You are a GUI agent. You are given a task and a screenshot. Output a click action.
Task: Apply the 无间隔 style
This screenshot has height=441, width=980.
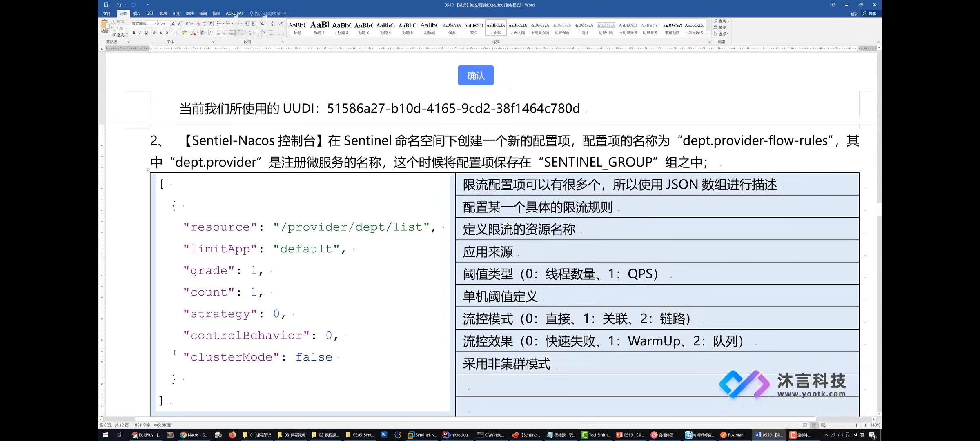click(x=518, y=28)
